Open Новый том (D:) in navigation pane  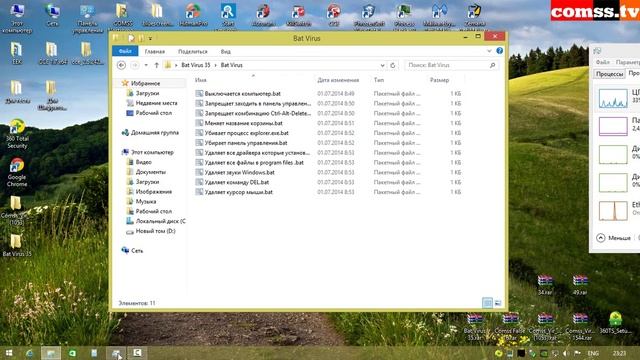click(x=155, y=231)
